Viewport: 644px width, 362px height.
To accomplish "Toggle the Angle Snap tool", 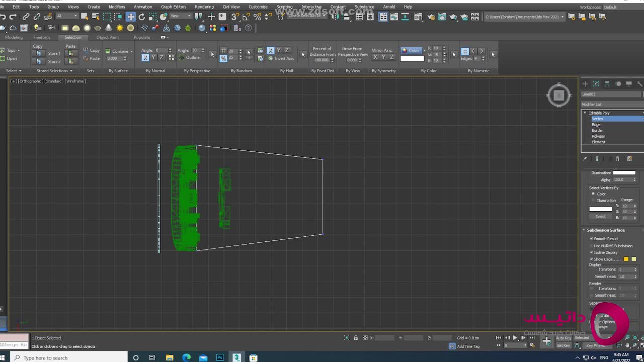I will (x=246, y=17).
